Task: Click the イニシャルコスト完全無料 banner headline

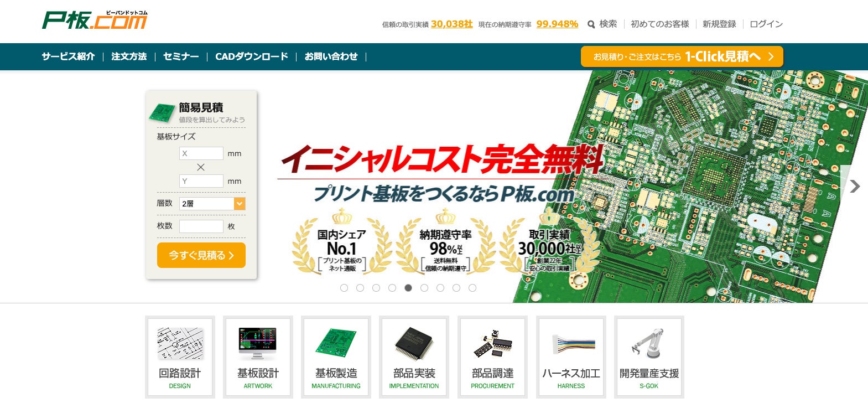Action: (441, 159)
